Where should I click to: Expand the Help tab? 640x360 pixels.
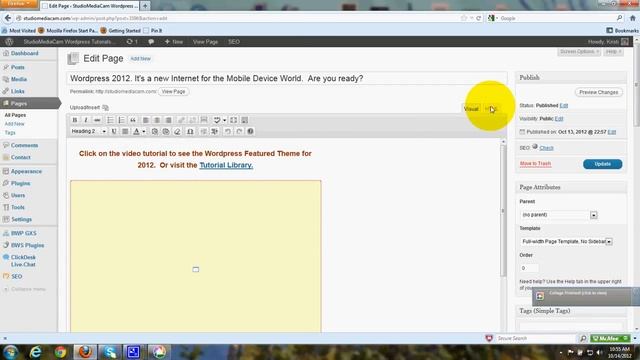tap(613, 52)
